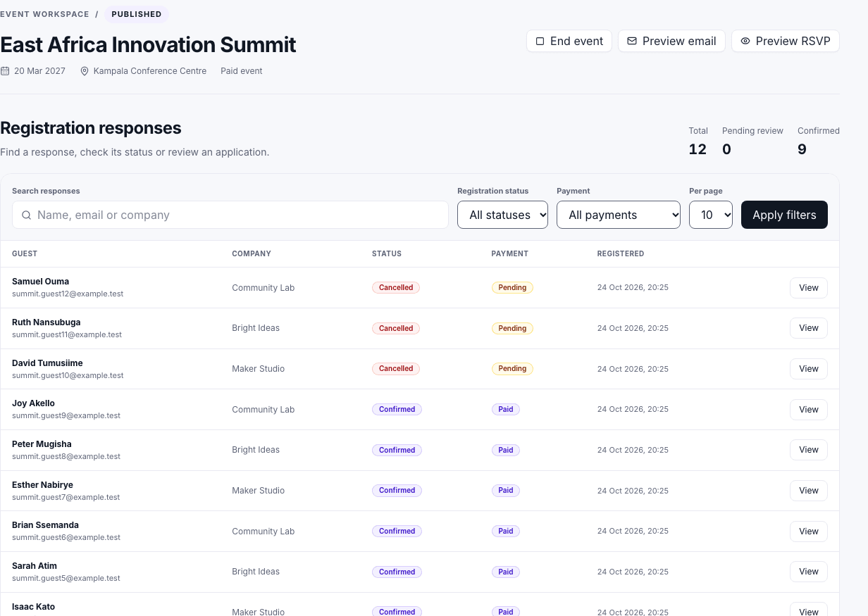Click the Registration responses heading
The height and width of the screenshot is (616, 868).
coord(91,128)
